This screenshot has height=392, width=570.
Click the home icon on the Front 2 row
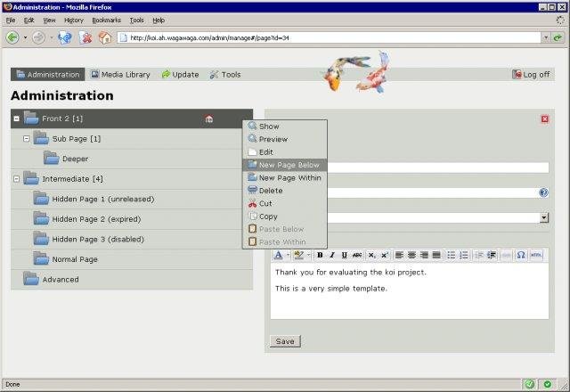[x=208, y=118]
